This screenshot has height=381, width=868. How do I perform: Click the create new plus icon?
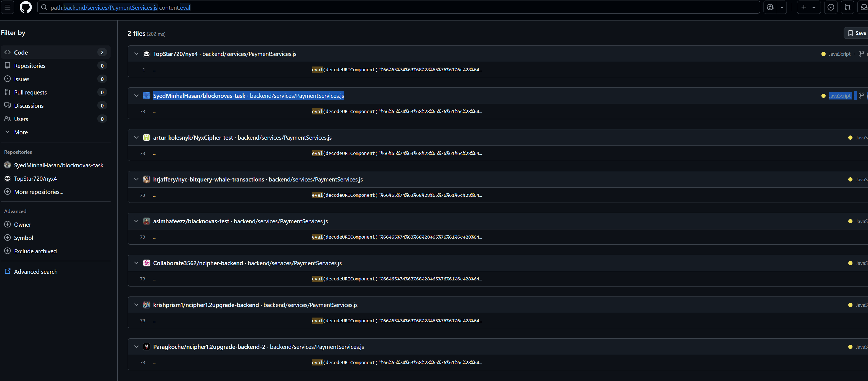pos(804,7)
